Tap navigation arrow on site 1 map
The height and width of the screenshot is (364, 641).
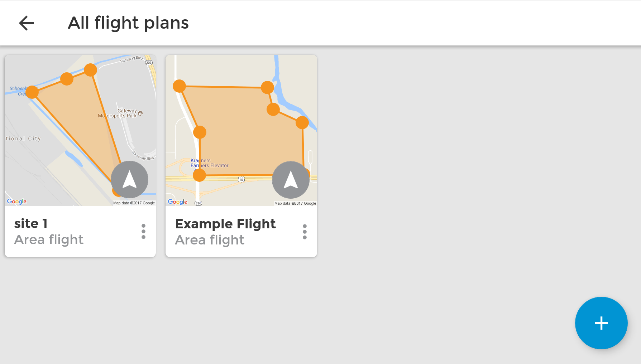click(129, 179)
